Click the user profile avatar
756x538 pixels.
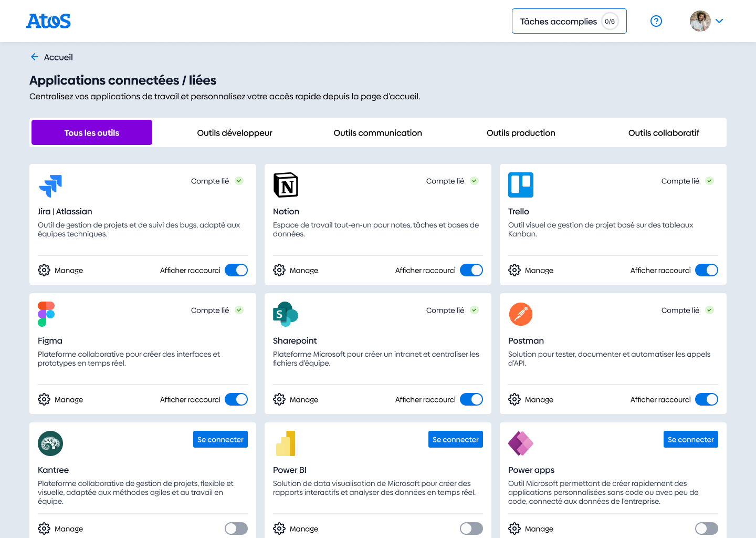[700, 21]
